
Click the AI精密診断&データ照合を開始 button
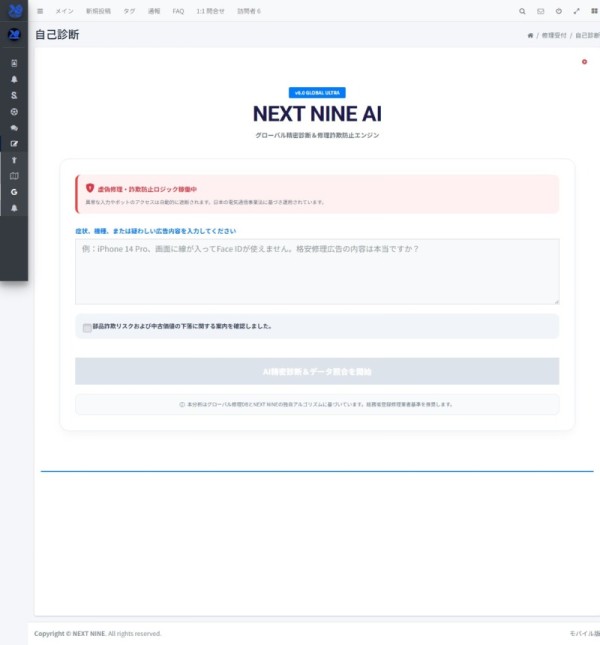[x=317, y=371]
